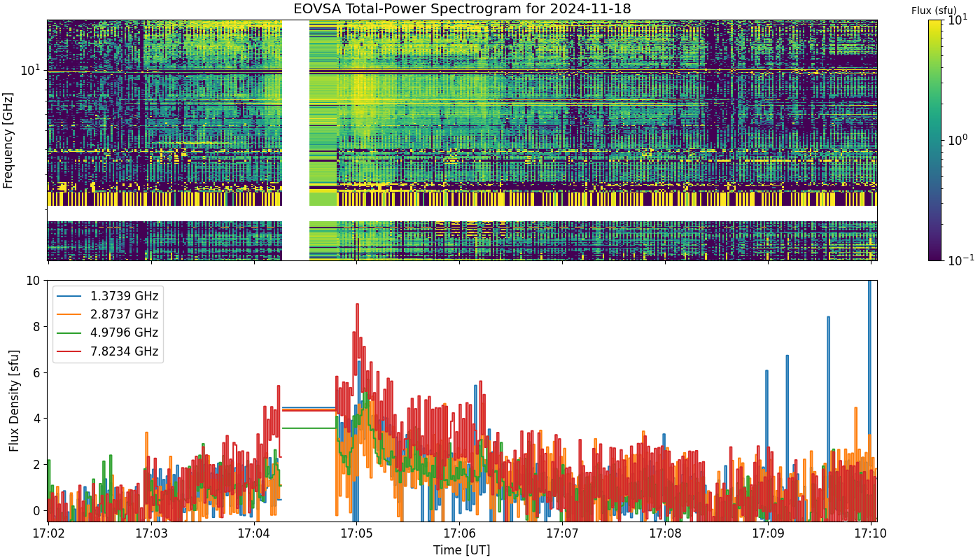Click the 'Time [UT]' axis label
Image resolution: width=980 pixels, height=560 pixels.
click(462, 550)
